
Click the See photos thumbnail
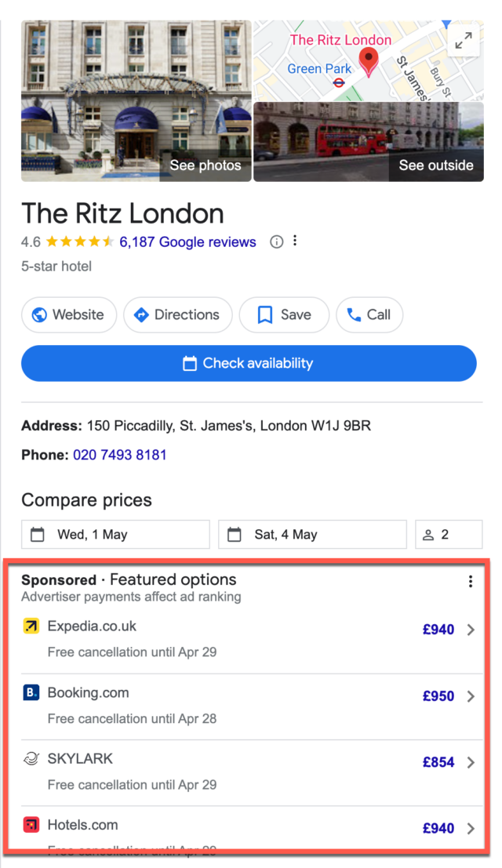[206, 165]
